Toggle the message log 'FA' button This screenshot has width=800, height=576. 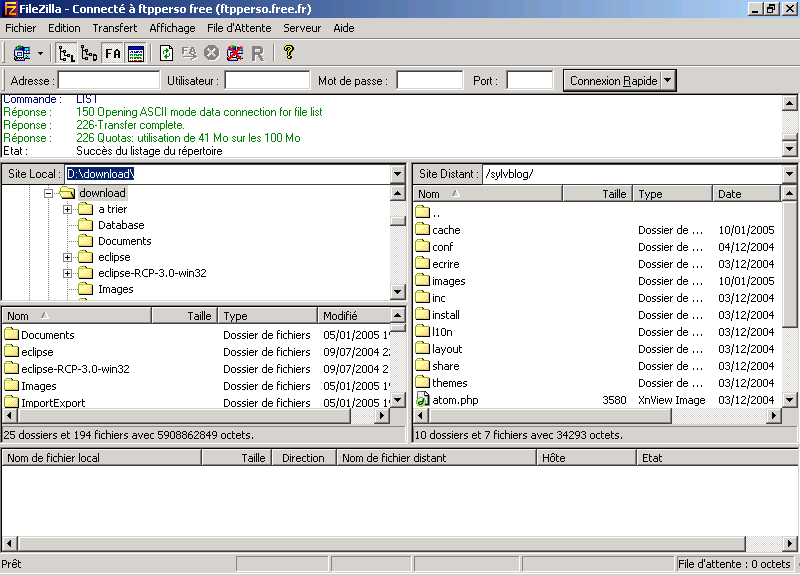click(x=113, y=53)
